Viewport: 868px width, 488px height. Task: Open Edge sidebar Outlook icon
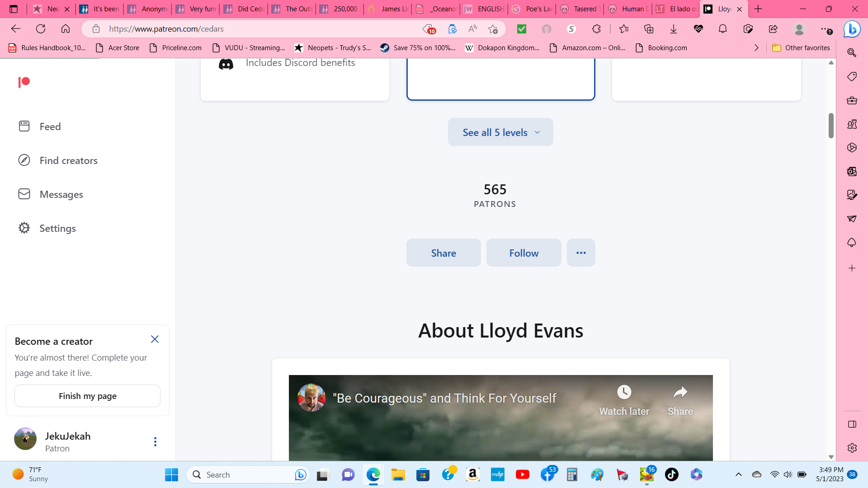(x=852, y=171)
